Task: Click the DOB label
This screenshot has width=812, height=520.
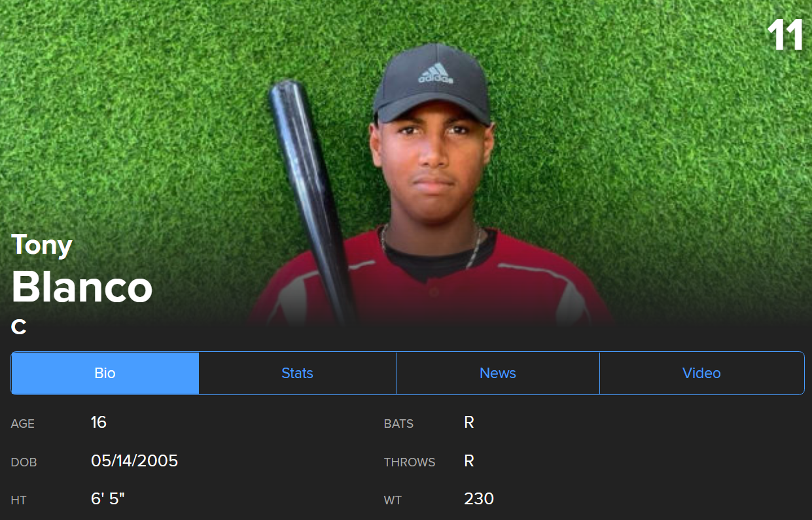Action: [x=24, y=462]
